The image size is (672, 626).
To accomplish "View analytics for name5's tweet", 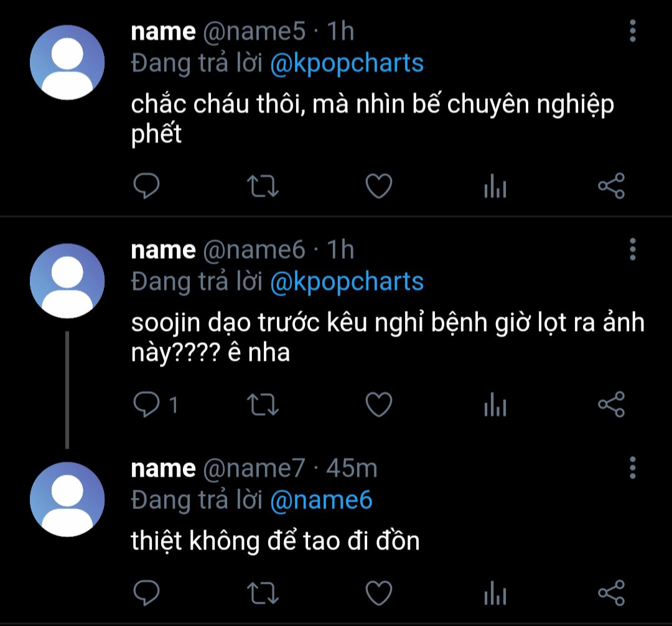I will [495, 187].
